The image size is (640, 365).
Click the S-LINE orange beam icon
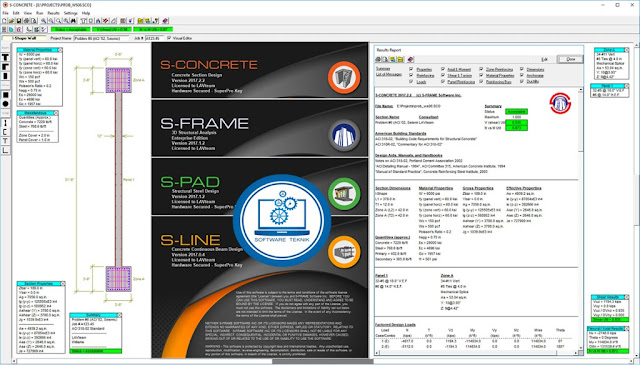[x=344, y=252]
